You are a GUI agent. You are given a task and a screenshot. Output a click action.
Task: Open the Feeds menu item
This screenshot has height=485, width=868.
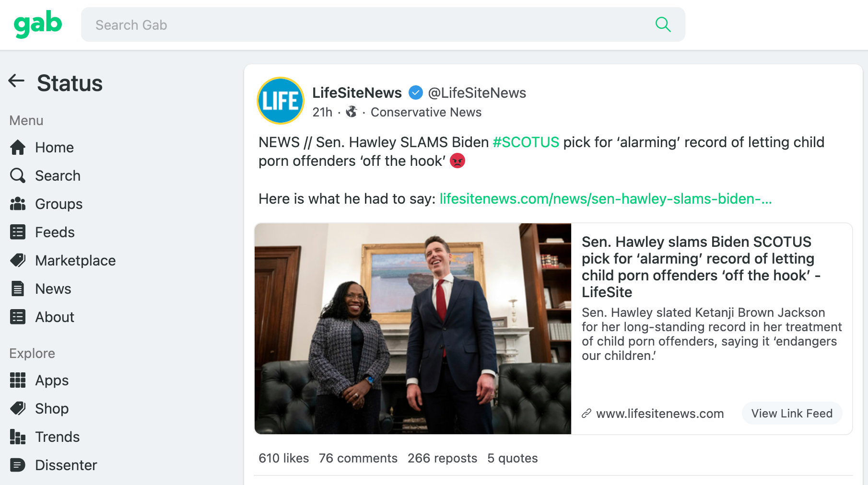[x=55, y=232]
